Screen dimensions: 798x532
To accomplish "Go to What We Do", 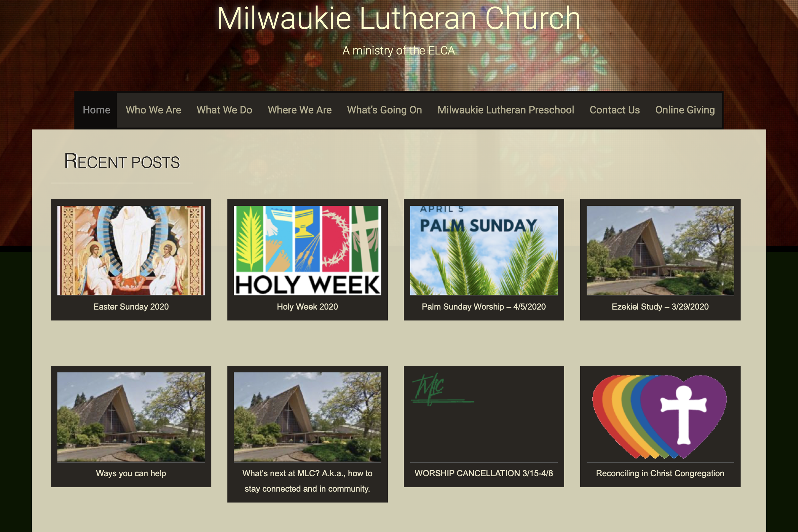I will [225, 110].
